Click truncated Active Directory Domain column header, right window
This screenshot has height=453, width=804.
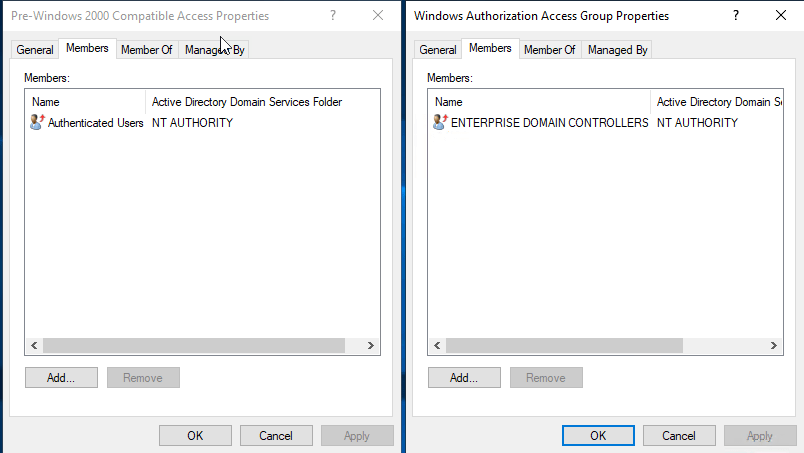pos(717,102)
